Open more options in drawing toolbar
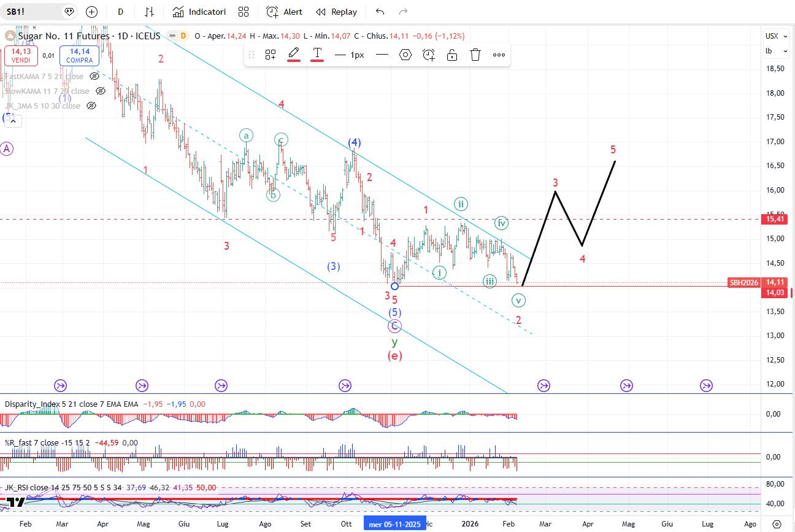Screen dimensions: 795x532 click(499, 55)
